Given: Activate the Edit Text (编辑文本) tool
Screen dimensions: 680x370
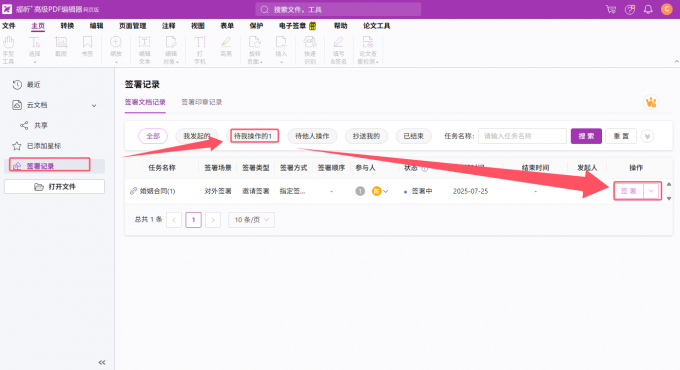Looking at the screenshot, I should tap(144, 50).
